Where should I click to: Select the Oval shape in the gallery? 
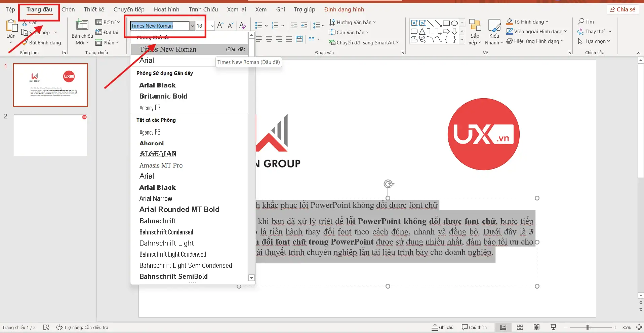[454, 23]
